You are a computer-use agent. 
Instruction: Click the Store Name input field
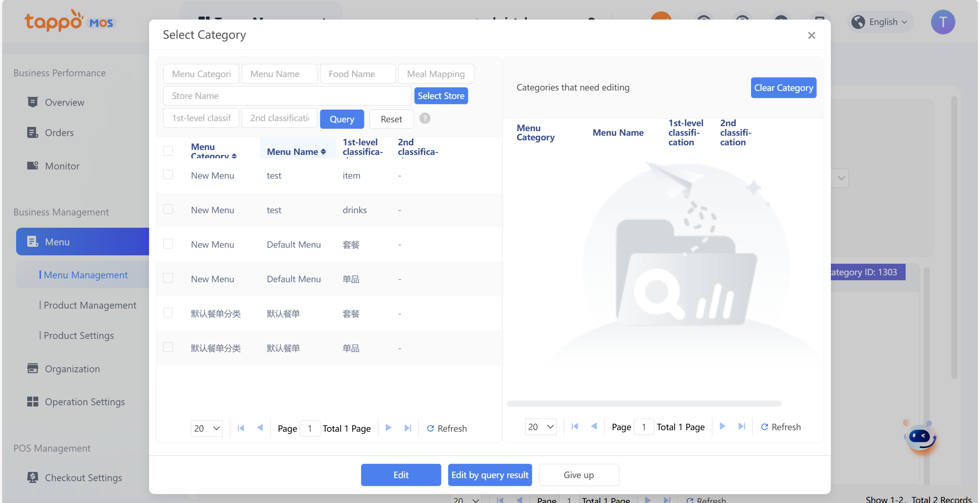point(287,96)
